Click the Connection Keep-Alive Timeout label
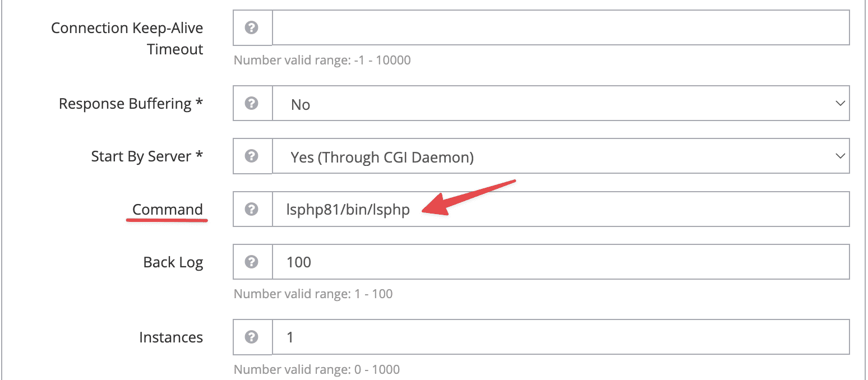This screenshot has width=868, height=380. click(x=127, y=38)
